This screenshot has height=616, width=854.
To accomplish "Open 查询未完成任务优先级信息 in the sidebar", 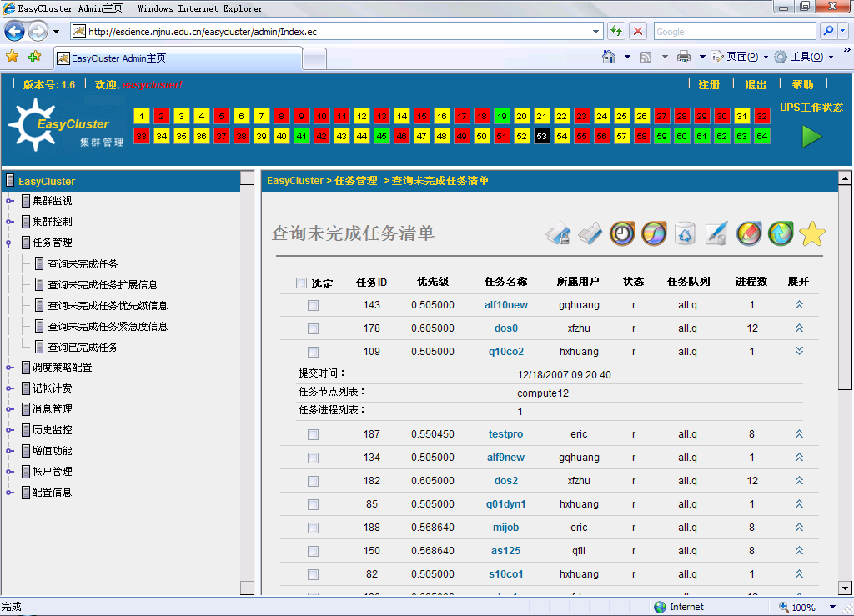I will pyautogui.click(x=108, y=306).
